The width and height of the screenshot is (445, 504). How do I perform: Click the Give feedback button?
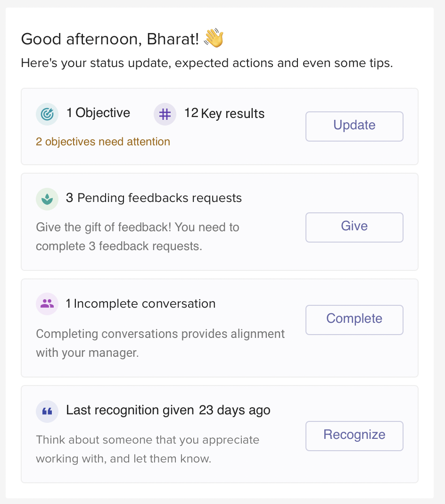354,227
